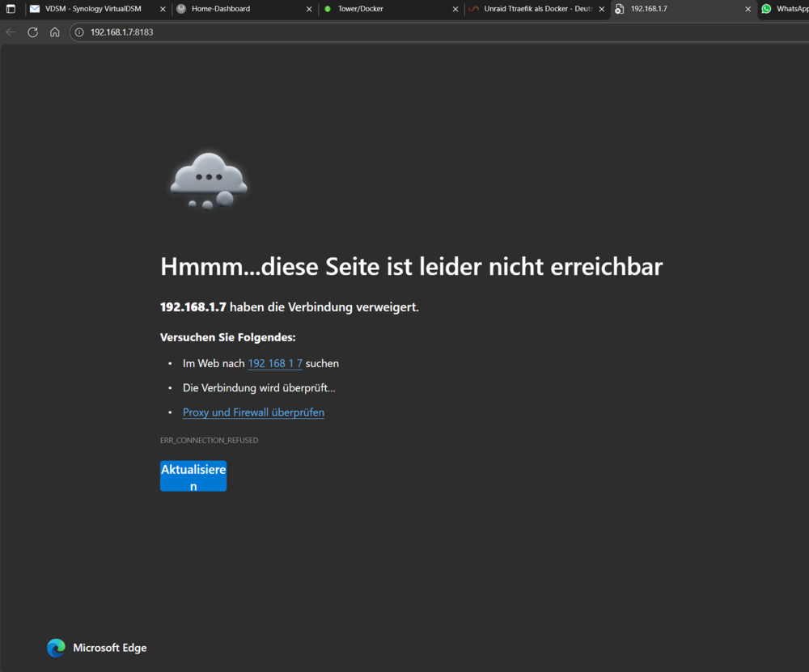The height and width of the screenshot is (672, 809).
Task: Click the address bar showing 192.168.1.7:8183
Action: pos(438,32)
